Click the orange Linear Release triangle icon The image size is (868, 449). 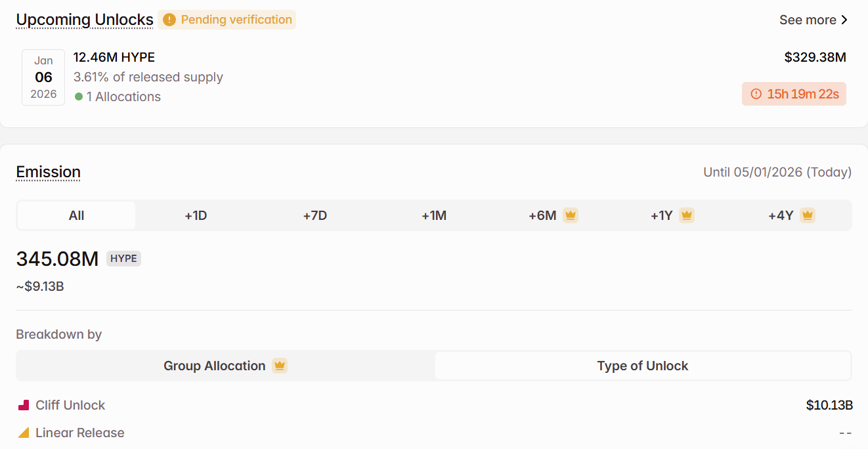(24, 433)
